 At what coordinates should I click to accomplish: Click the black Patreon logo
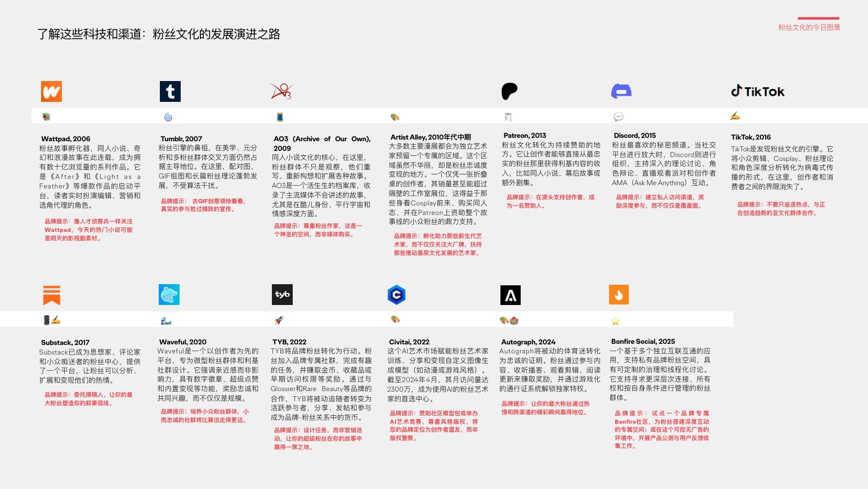(x=509, y=91)
